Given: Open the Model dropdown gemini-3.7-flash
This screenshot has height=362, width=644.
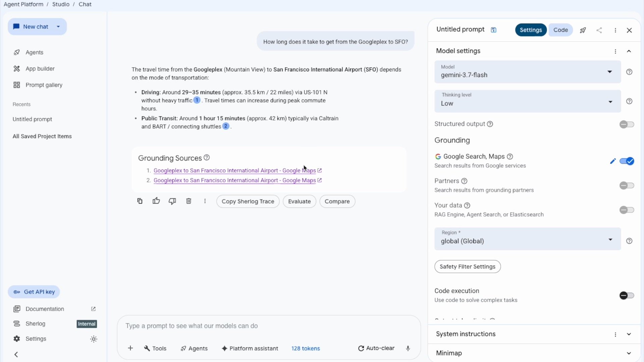Looking at the screenshot, I should [x=528, y=72].
